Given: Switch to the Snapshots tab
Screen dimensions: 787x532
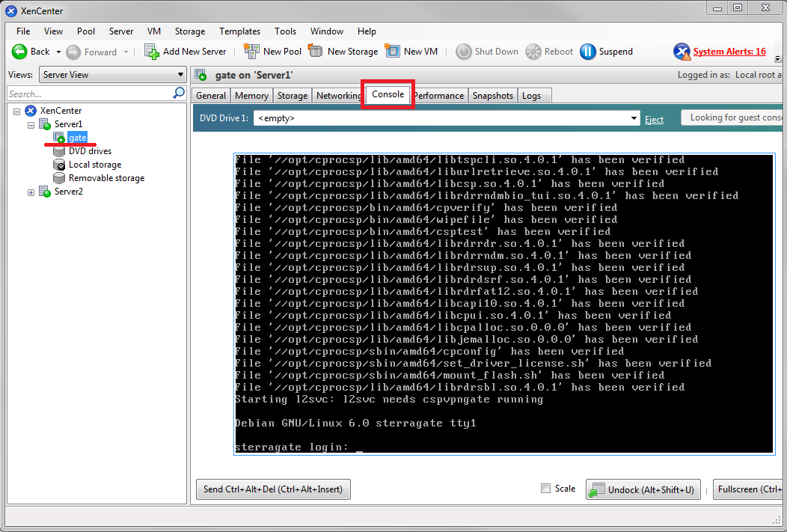Looking at the screenshot, I should point(492,95).
